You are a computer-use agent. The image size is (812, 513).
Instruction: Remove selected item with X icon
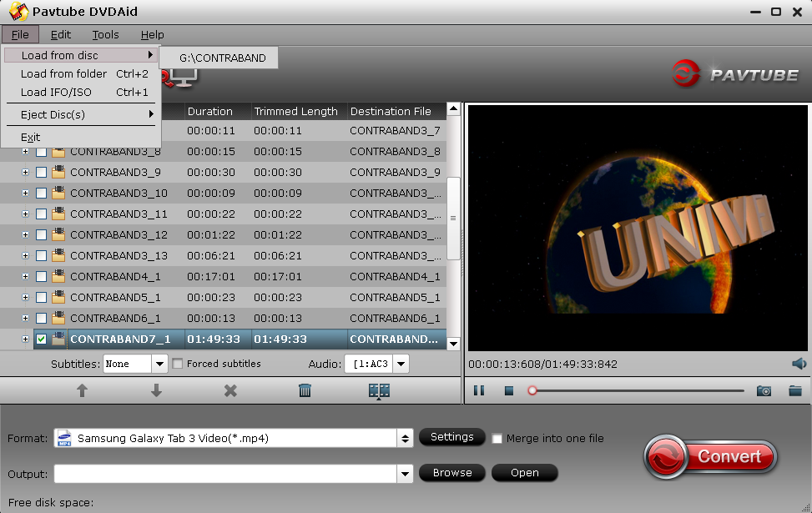[230, 390]
